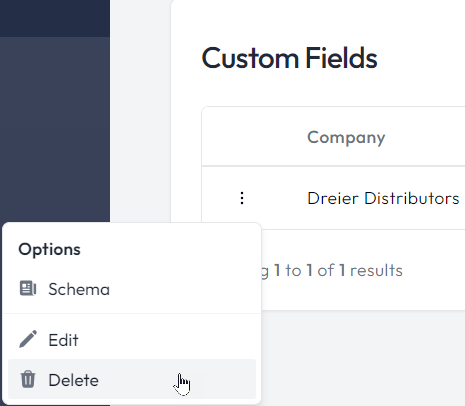The width and height of the screenshot is (465, 406).
Task: Click empty table header cell above kebab
Action: [x=242, y=137]
